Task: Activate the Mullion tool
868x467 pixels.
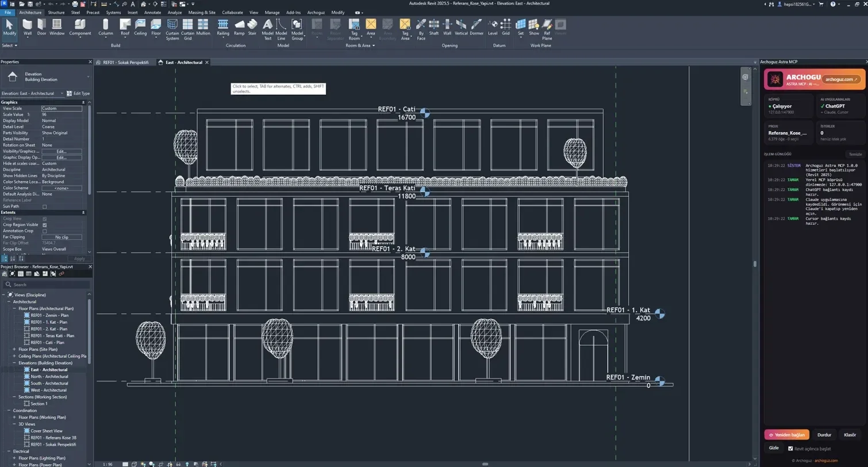Action: pyautogui.click(x=203, y=26)
